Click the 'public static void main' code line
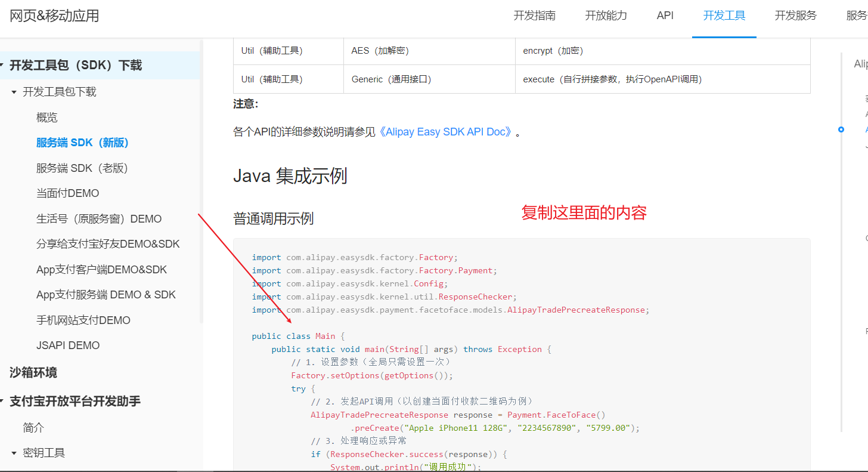The image size is (868, 472). tap(411, 349)
